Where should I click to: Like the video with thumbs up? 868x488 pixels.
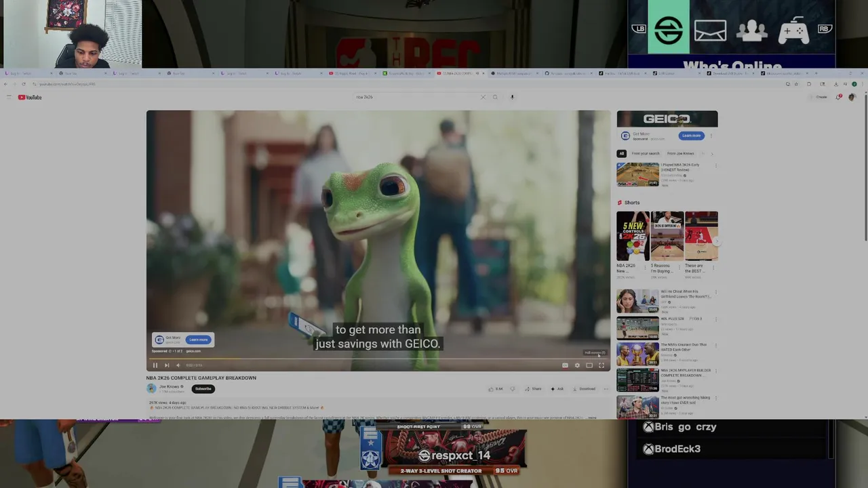[496, 389]
